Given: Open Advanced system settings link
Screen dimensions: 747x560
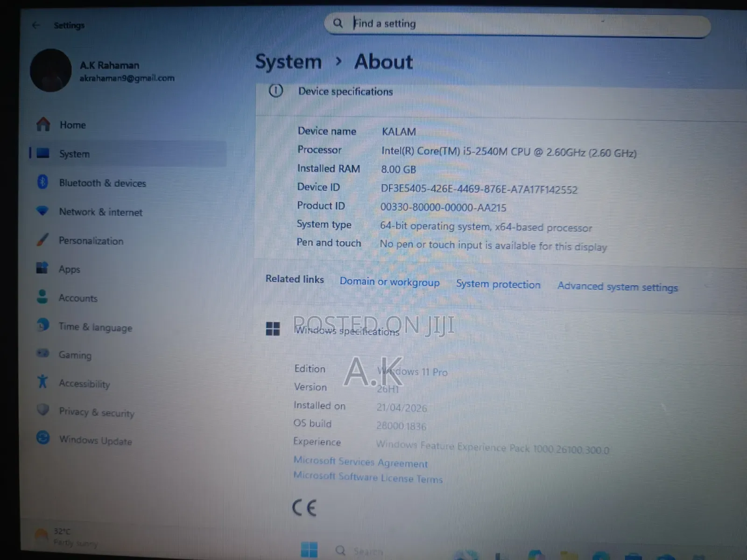Looking at the screenshot, I should tap(617, 287).
